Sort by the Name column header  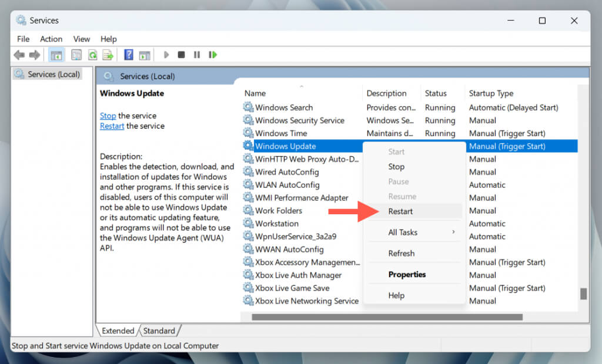(x=302, y=93)
